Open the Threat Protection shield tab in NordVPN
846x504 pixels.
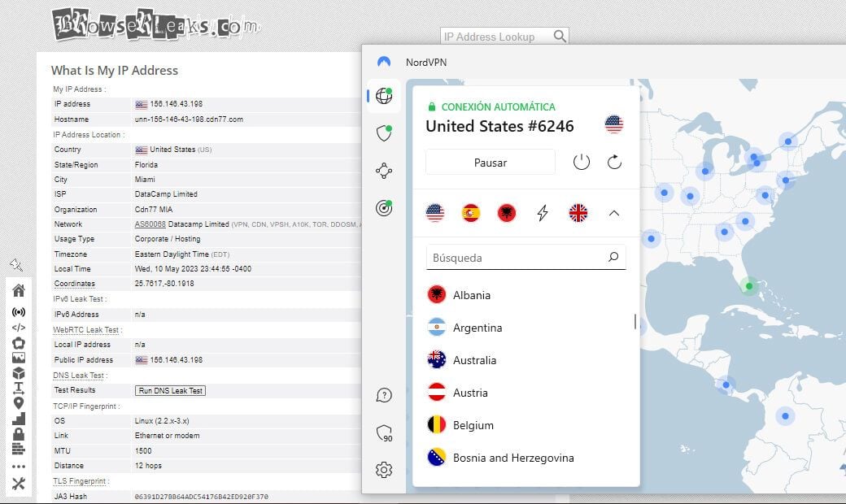(384, 133)
